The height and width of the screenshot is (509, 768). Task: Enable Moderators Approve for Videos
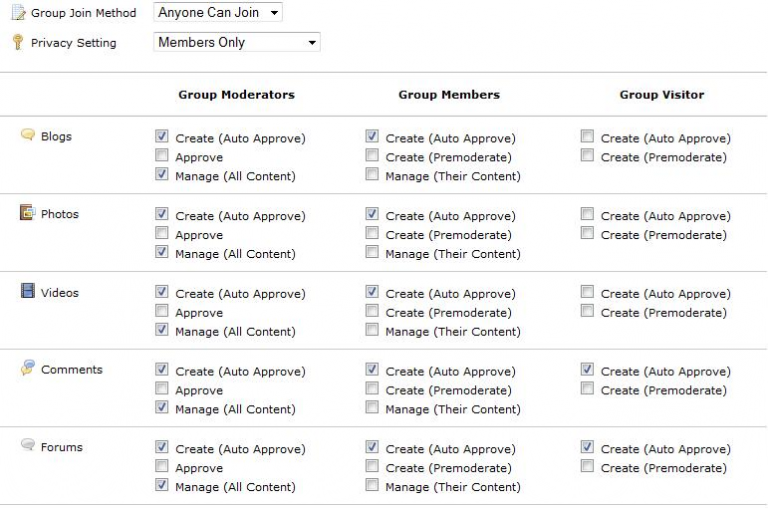click(162, 311)
